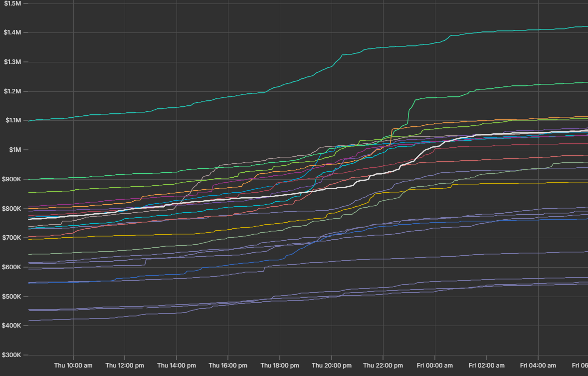Select the $300K y-axis label

pyautogui.click(x=11, y=355)
